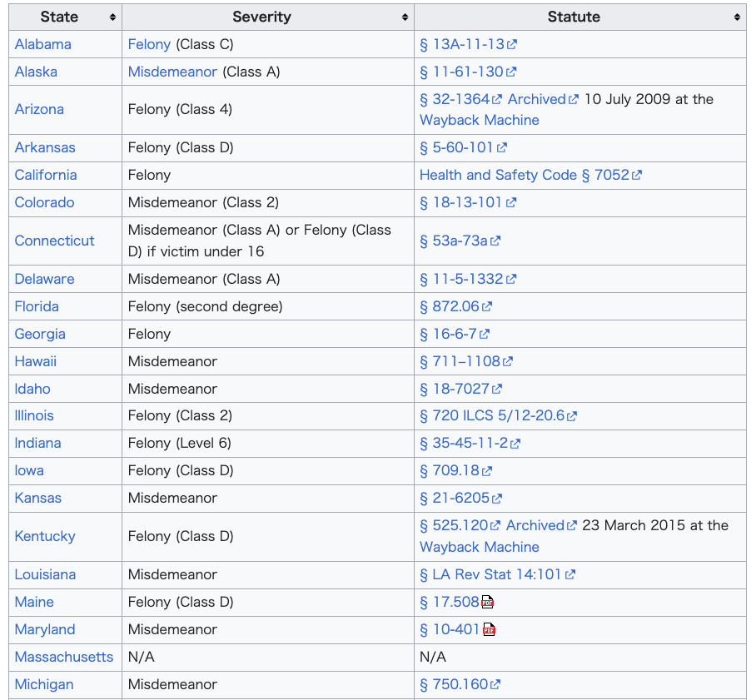Open Health and Safety Code § 7052
The height and width of the screenshot is (700, 751).
pos(525,176)
